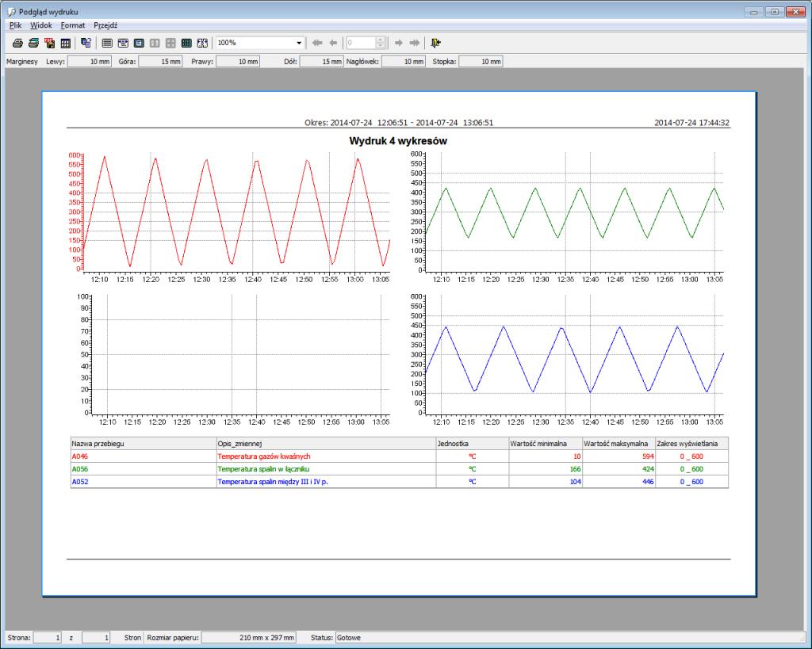Click the blue sawtooth chart
Viewport: 812px width, 649px height.
tap(567, 360)
